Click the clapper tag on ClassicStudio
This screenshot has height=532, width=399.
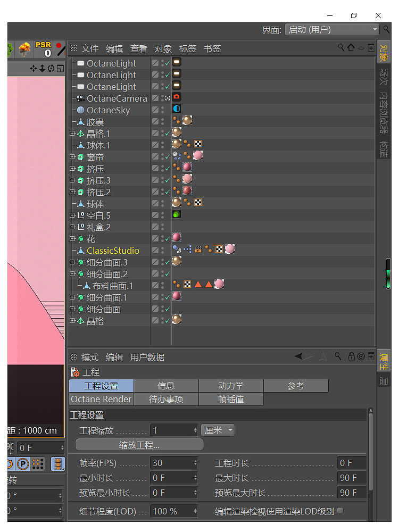click(x=198, y=250)
